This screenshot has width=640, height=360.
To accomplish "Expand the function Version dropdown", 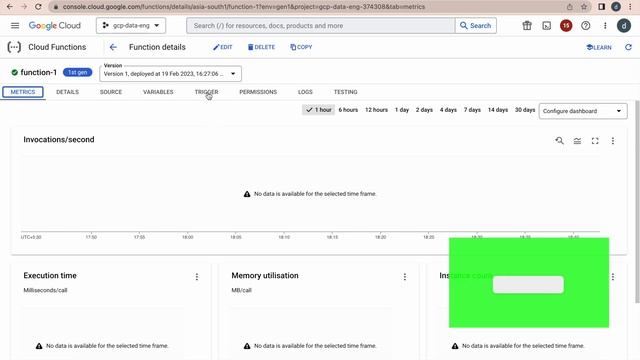I will (x=170, y=74).
